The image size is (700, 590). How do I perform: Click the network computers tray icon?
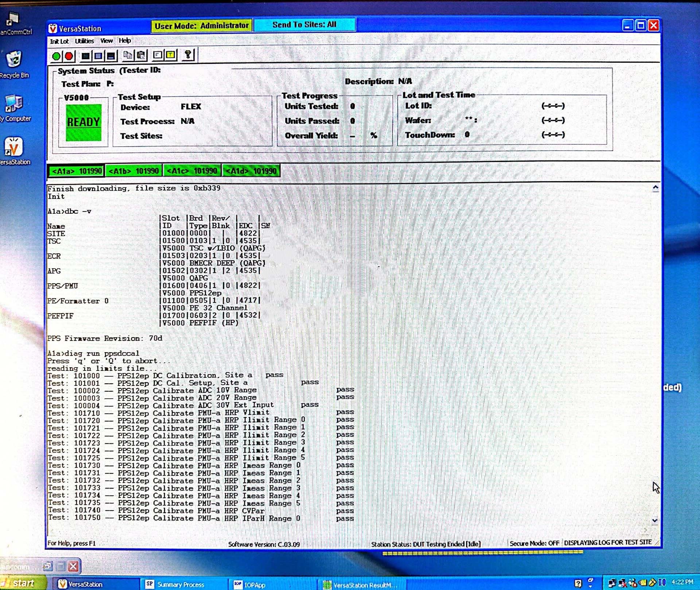[x=612, y=583]
